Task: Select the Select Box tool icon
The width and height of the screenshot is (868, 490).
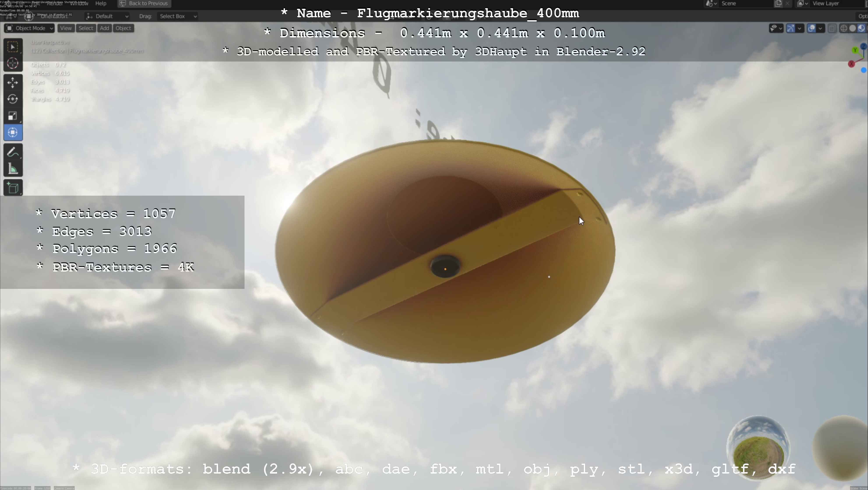Action: click(13, 47)
